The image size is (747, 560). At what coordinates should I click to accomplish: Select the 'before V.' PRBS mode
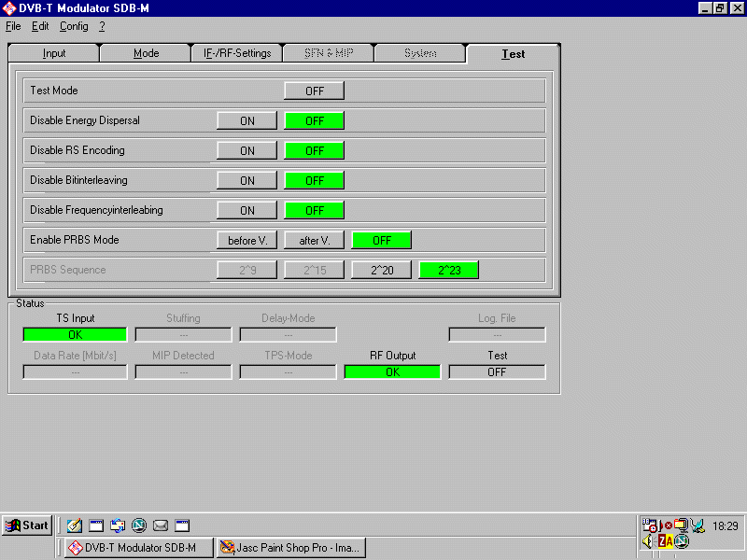point(247,240)
